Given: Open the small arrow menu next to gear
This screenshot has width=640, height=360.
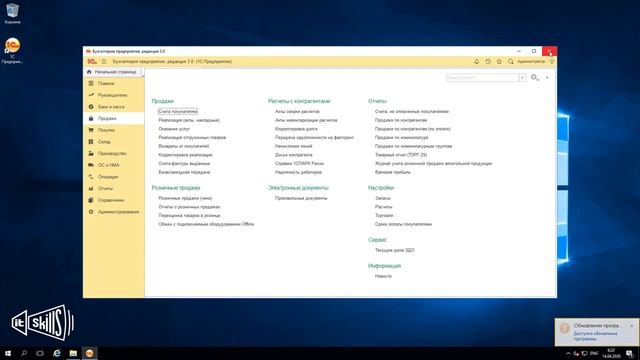Looking at the screenshot, I should tap(547, 78).
